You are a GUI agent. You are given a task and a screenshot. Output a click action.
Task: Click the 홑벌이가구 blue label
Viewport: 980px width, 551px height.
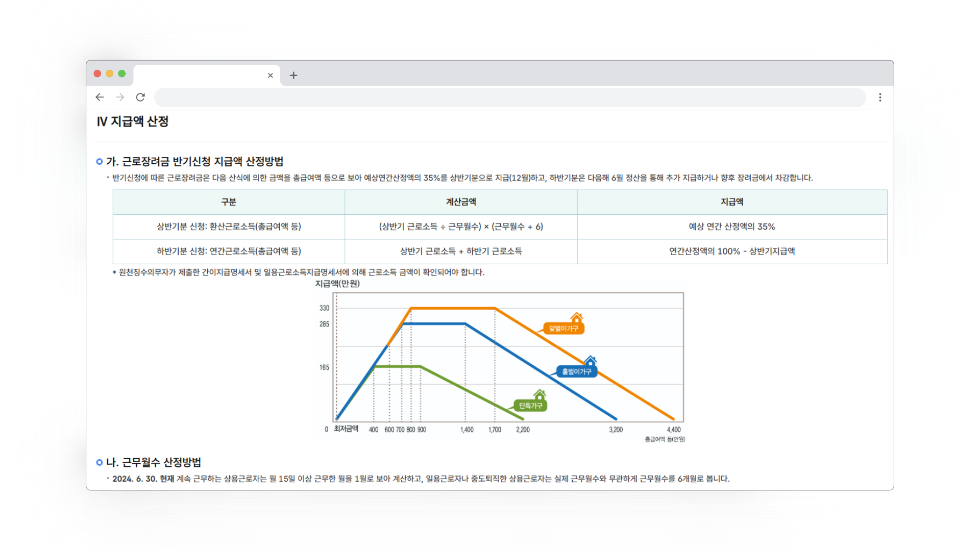576,371
